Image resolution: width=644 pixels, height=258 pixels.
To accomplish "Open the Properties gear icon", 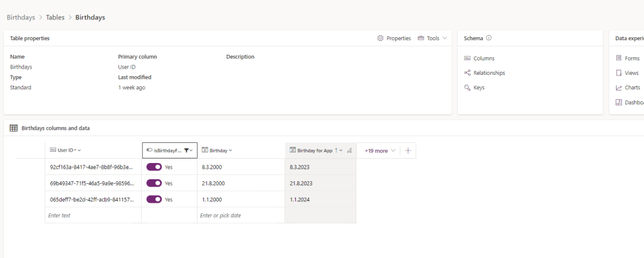I will pos(380,38).
